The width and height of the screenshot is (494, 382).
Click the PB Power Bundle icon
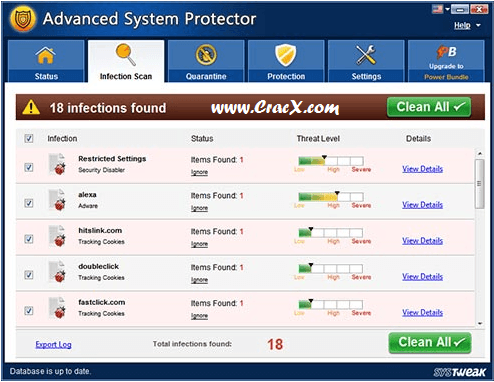click(446, 52)
